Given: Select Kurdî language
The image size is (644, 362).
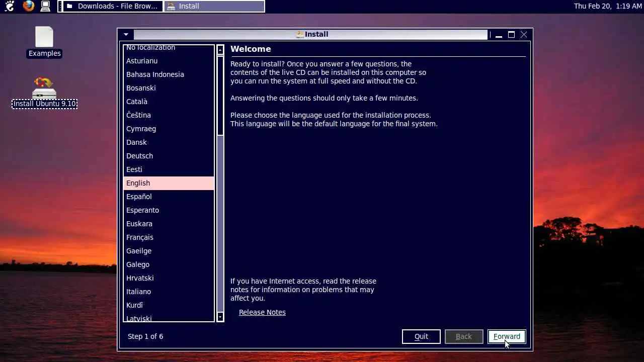Looking at the screenshot, I should pyautogui.click(x=169, y=305).
